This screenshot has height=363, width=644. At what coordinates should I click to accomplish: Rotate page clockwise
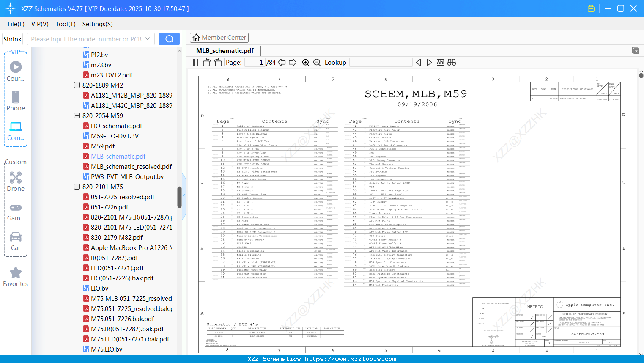(x=218, y=63)
